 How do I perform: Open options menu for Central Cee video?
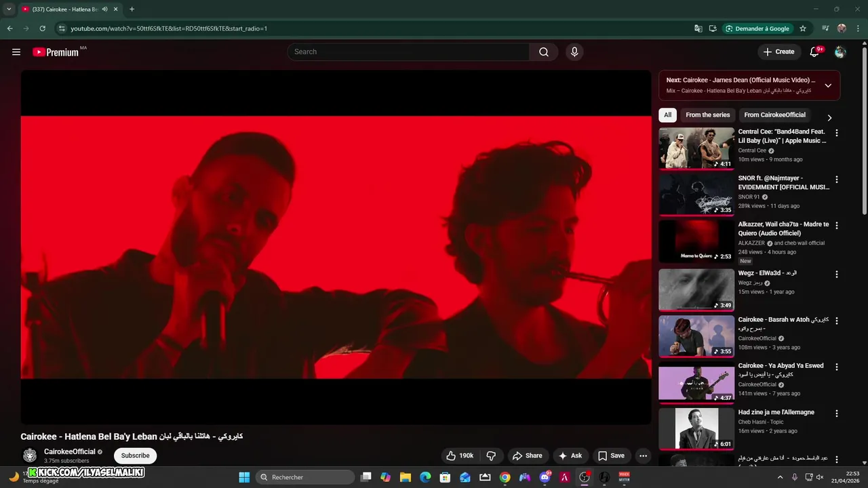pyautogui.click(x=836, y=134)
